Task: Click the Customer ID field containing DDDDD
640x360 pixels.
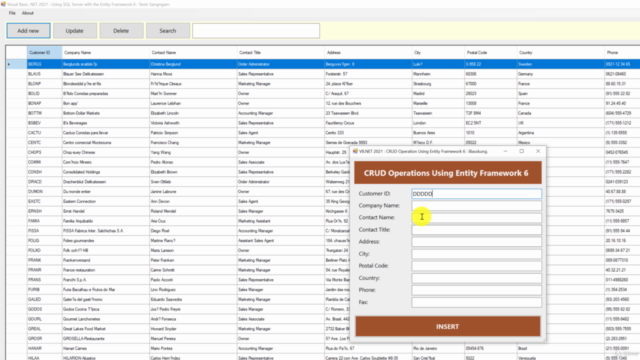Action: [476, 194]
